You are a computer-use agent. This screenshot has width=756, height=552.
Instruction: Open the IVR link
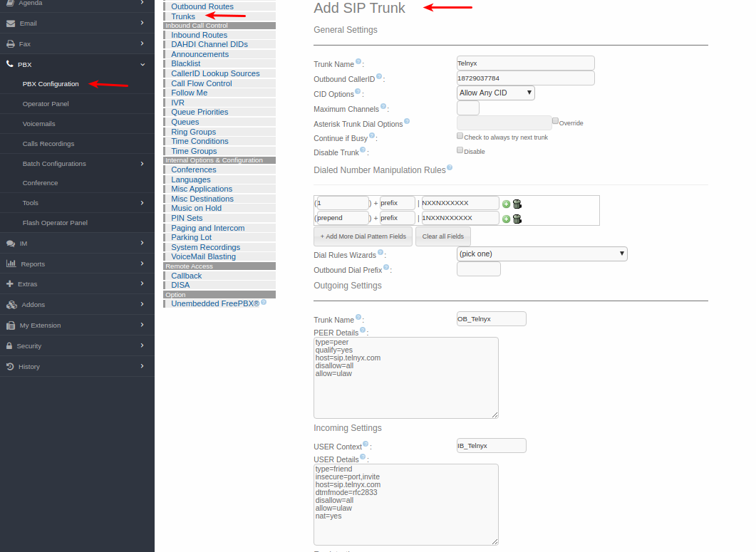tap(177, 103)
